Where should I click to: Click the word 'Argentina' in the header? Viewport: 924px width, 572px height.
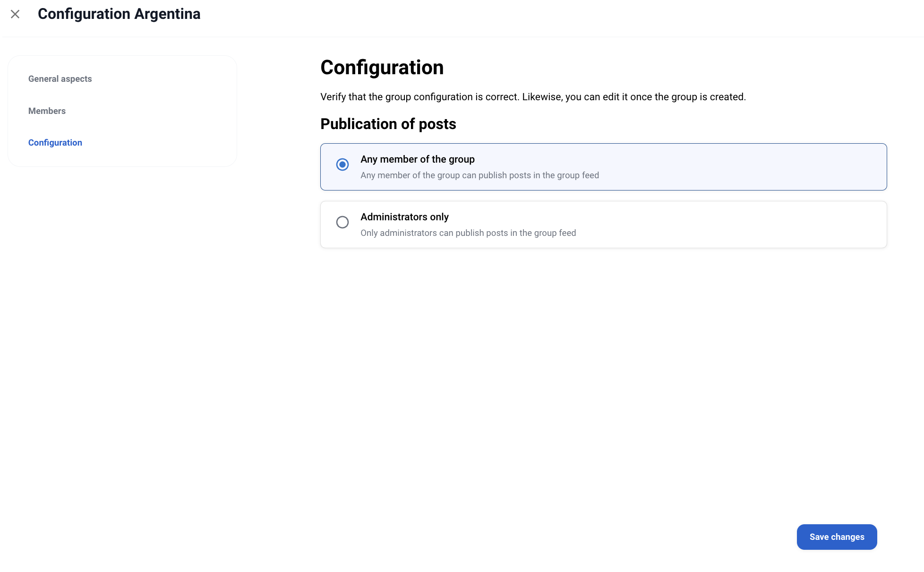pos(167,14)
